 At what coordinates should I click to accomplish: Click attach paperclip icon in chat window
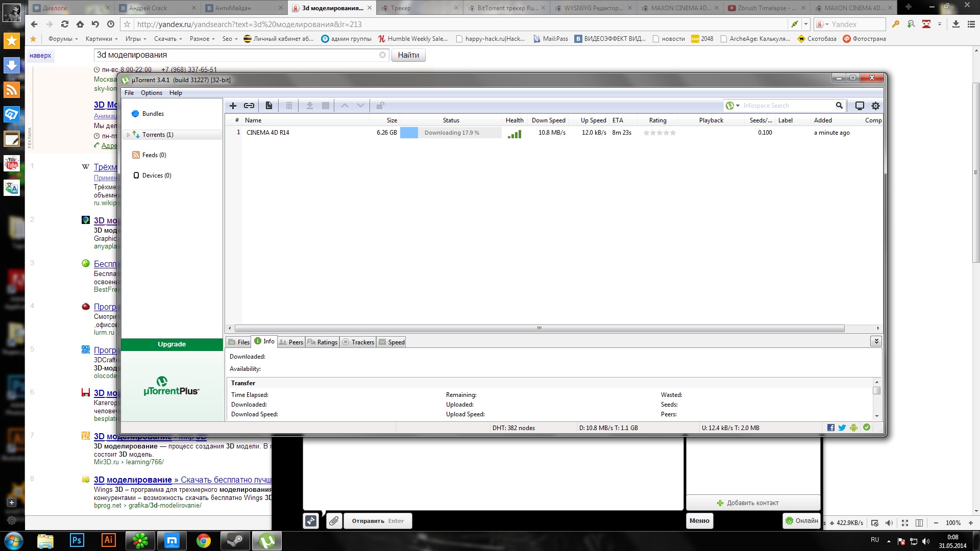334,521
